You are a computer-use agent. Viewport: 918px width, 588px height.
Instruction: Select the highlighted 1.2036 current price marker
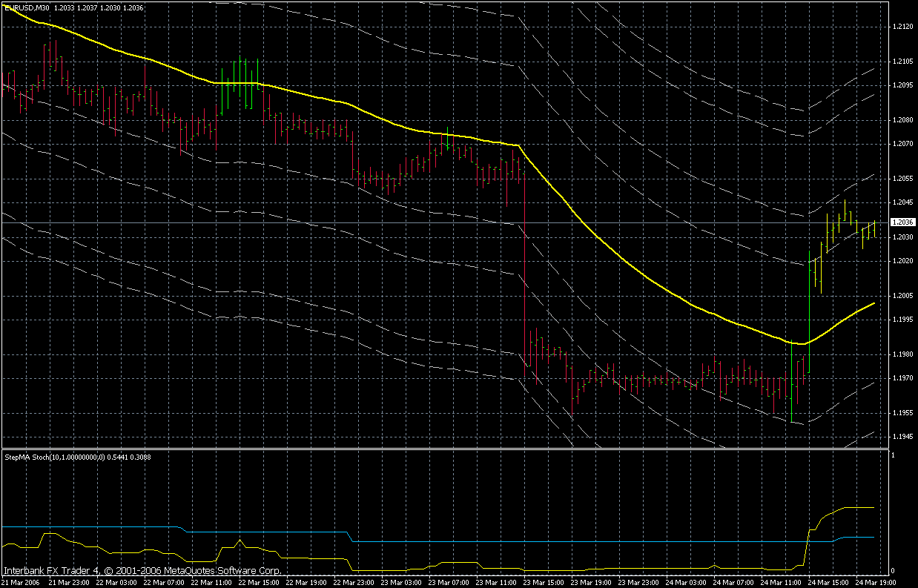coord(902,222)
